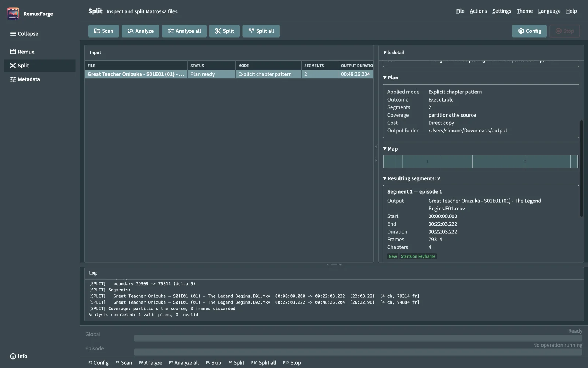The width and height of the screenshot is (588, 368).
Task: Click the Plan ready status cell
Action: [x=211, y=74]
